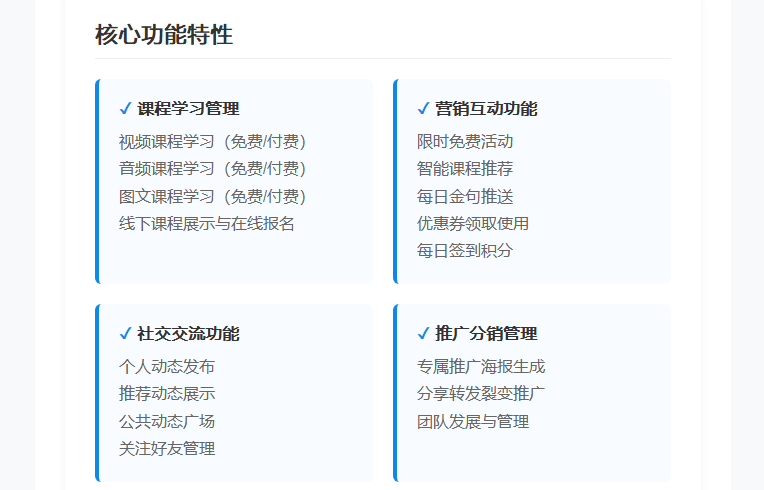Select the 社交交流功能 card title
The width and height of the screenshot is (764, 490).
tap(189, 334)
